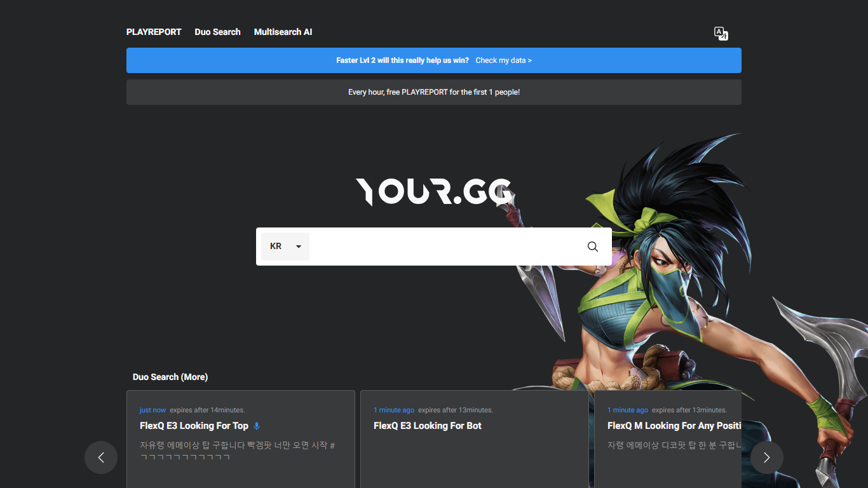Screen dimensions: 868x488
Task: Click the '1 minute ago' on Bot card
Action: (x=394, y=410)
